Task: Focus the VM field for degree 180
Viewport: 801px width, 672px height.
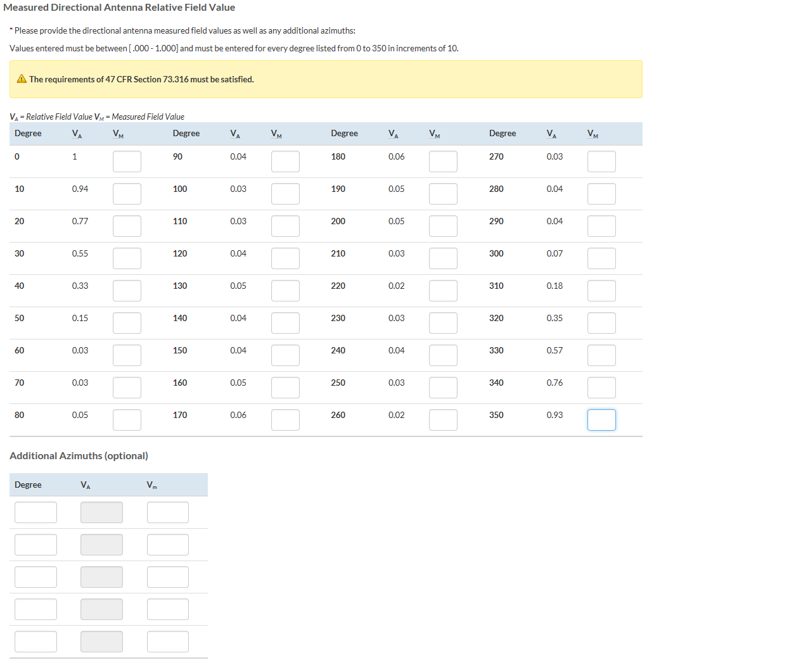Action: tap(443, 162)
